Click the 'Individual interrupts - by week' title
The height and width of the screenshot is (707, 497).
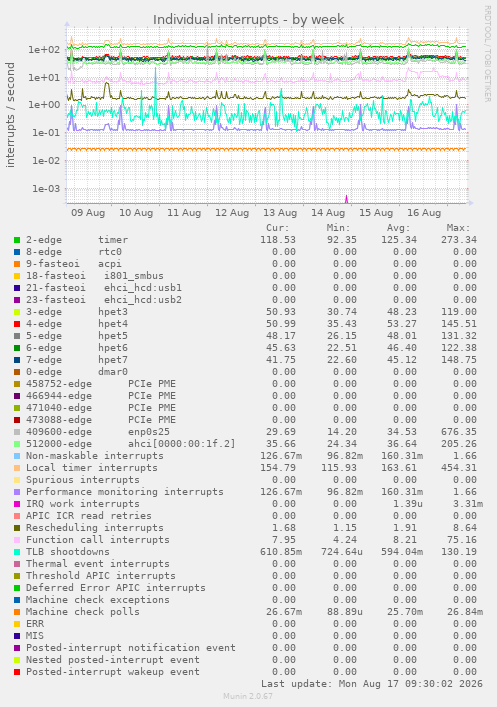click(248, 20)
